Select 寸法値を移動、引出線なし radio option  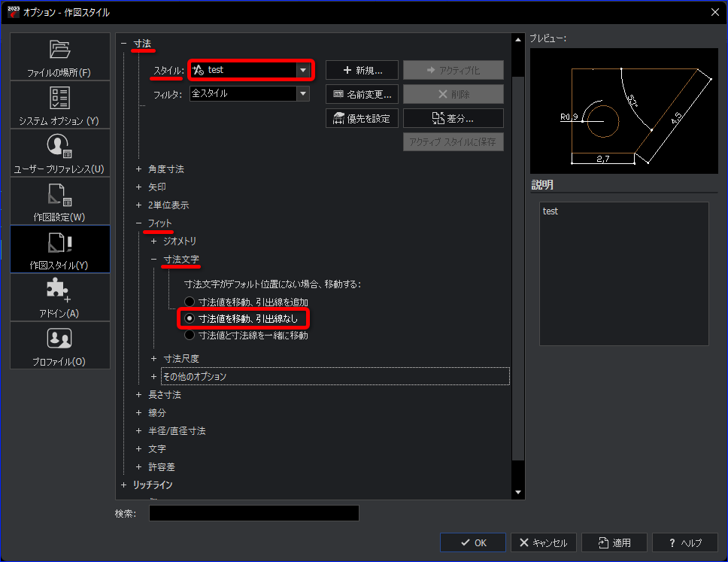[x=190, y=318]
